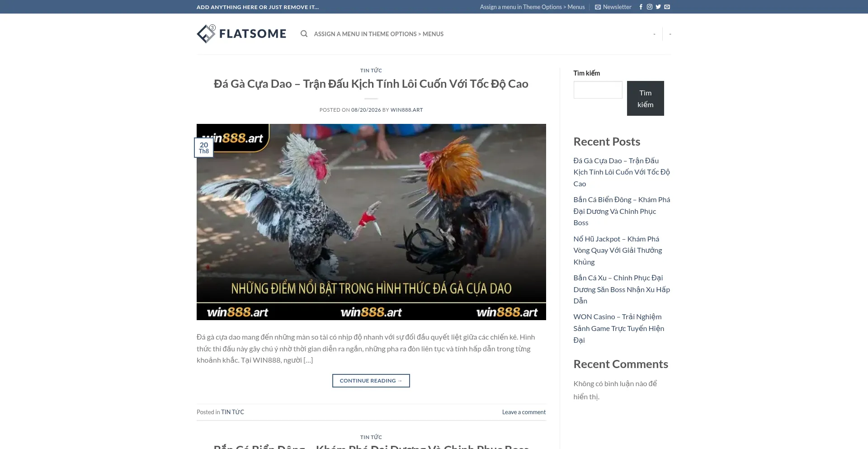
Task: Open TIN TỨC link in 'Posted in' footer
Action: (x=232, y=412)
